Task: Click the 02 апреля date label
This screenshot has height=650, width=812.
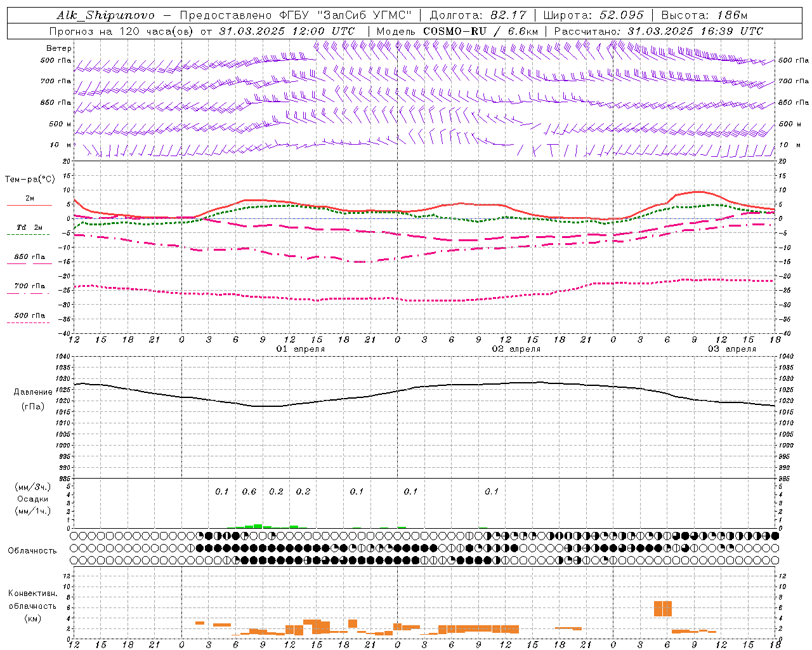Action: tap(516, 349)
